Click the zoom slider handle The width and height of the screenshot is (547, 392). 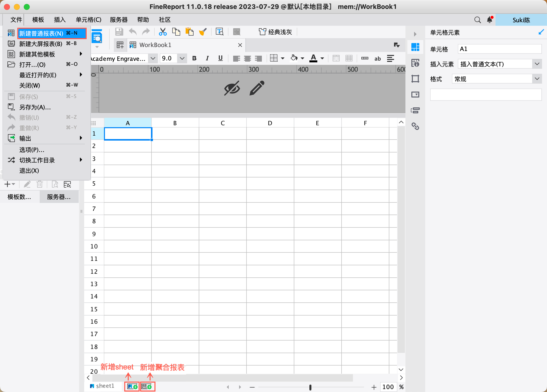pos(310,387)
